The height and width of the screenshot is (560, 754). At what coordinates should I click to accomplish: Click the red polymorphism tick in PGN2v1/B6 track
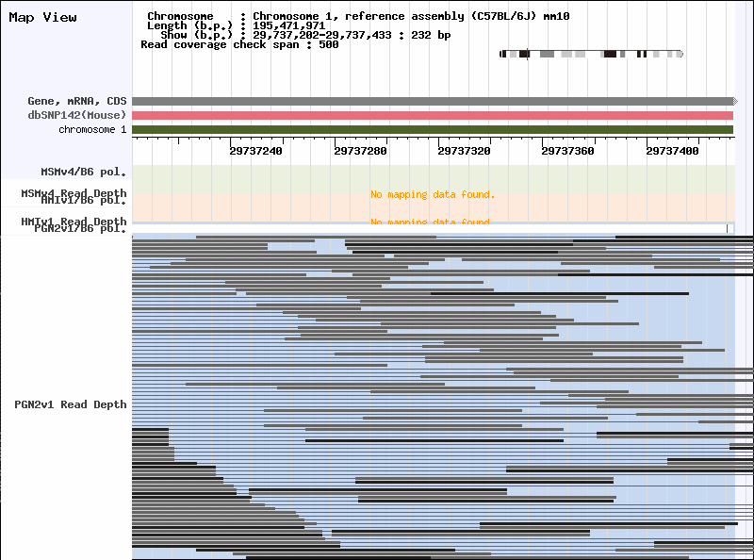727,228
